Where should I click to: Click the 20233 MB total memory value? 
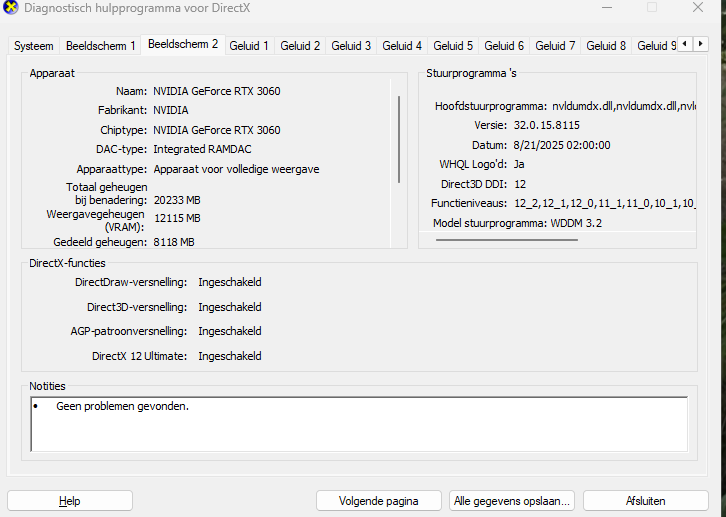pos(177,200)
